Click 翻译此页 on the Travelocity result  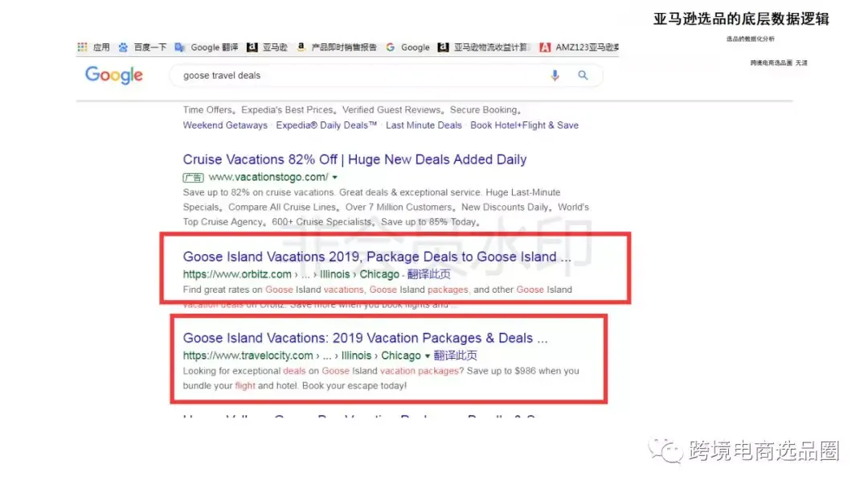coord(455,355)
